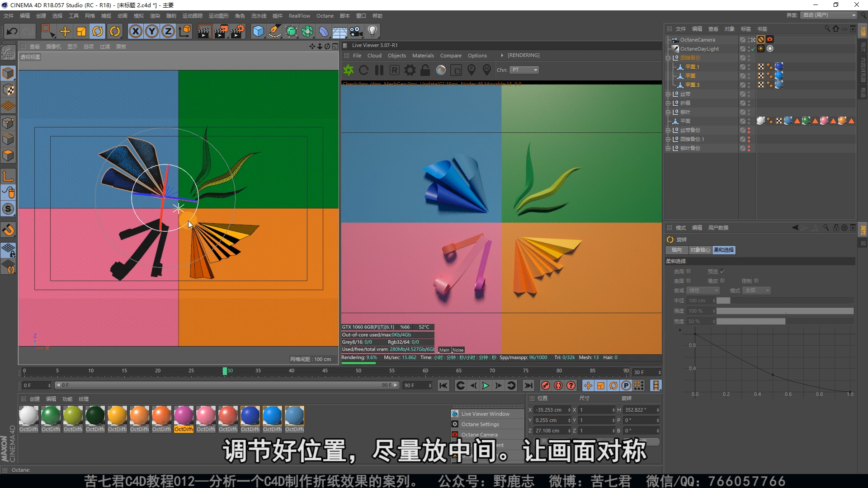Expand the 丝带备份 object group
This screenshot has height=488, width=868.
point(668,130)
